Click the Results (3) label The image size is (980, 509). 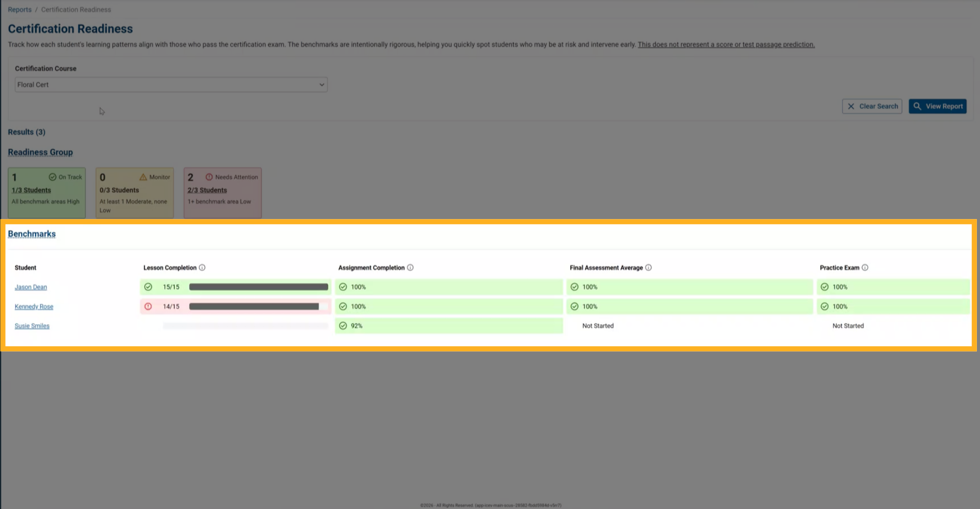27,132
